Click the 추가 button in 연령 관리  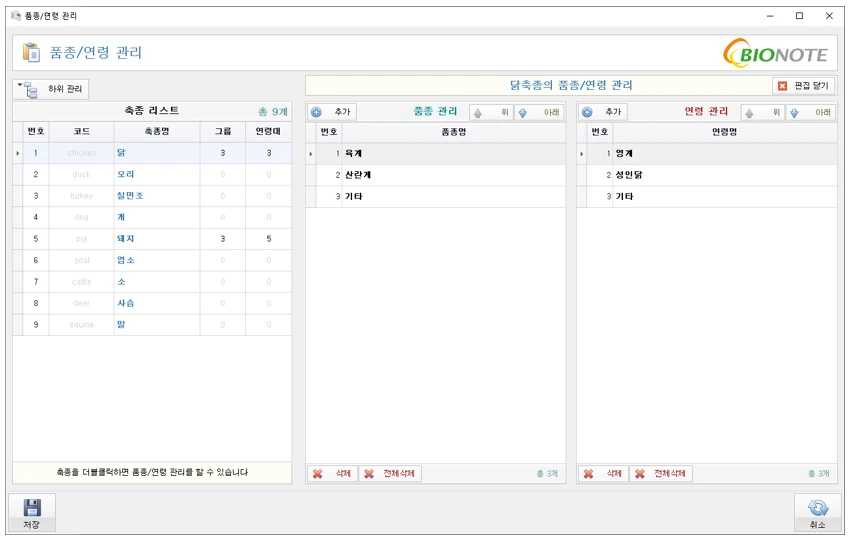602,112
